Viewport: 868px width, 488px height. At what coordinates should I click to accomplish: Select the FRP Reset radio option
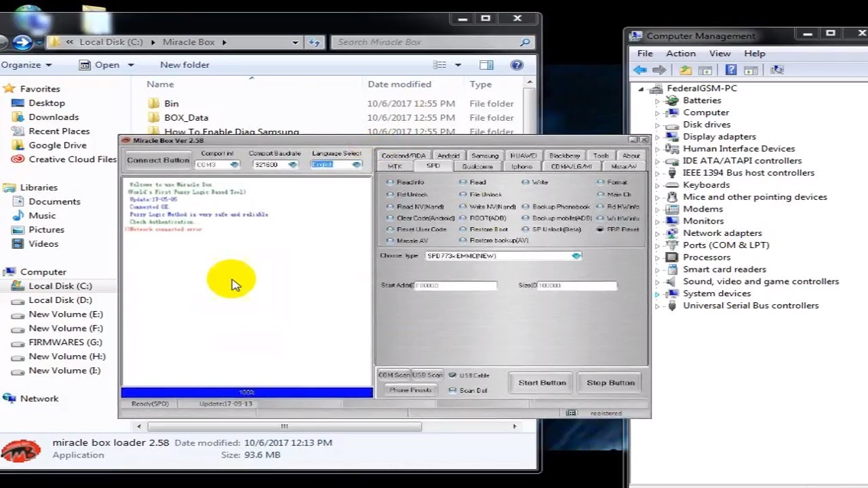click(601, 230)
